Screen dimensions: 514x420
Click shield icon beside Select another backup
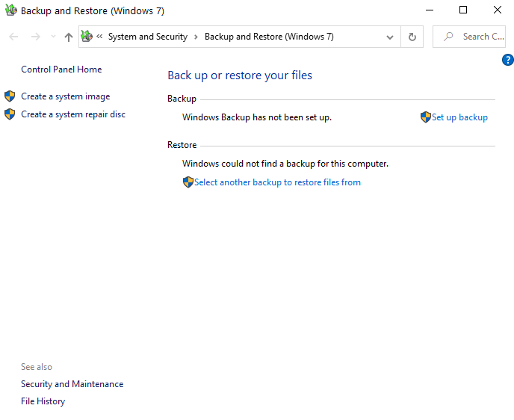point(188,182)
